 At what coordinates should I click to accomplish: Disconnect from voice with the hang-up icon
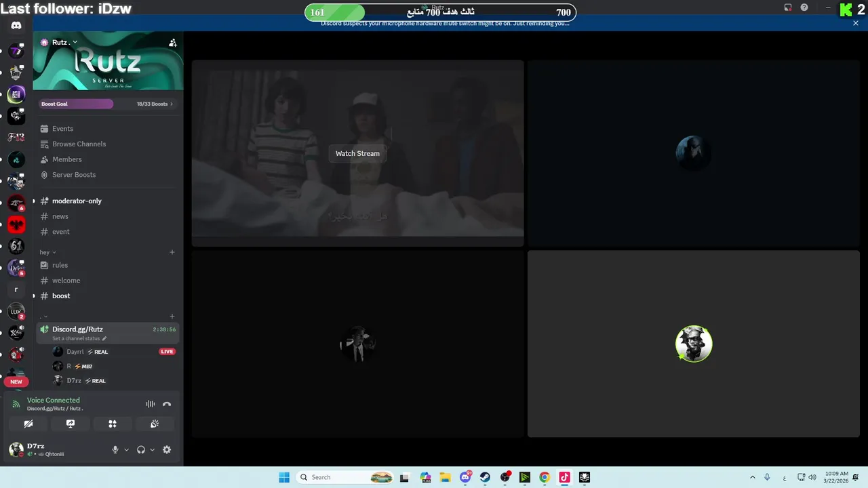(x=167, y=404)
